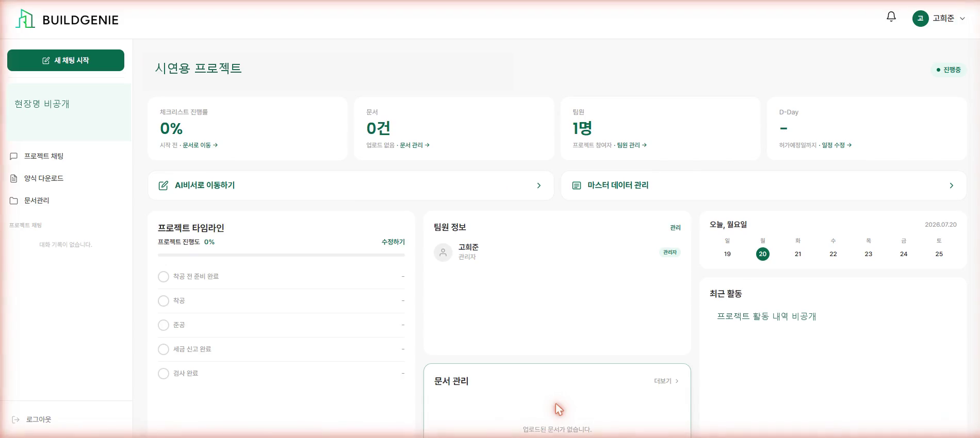Open AI비서로 이동하기 via its right chevron
The height and width of the screenshot is (438, 980).
539,186
